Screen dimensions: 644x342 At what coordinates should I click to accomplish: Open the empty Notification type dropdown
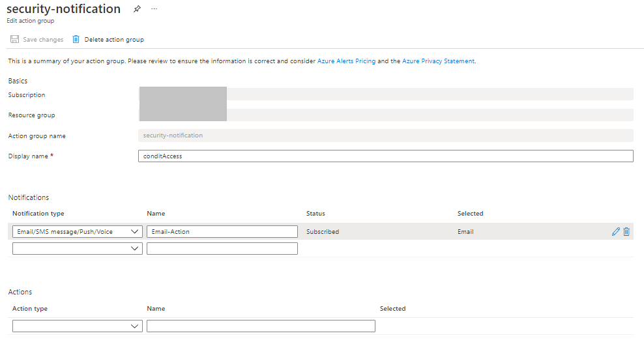(77, 248)
